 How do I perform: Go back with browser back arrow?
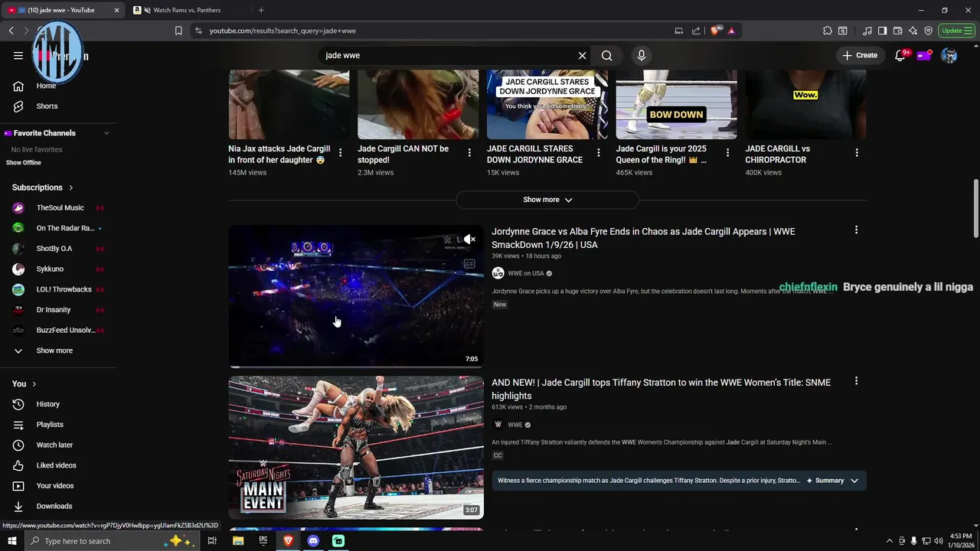(11, 31)
